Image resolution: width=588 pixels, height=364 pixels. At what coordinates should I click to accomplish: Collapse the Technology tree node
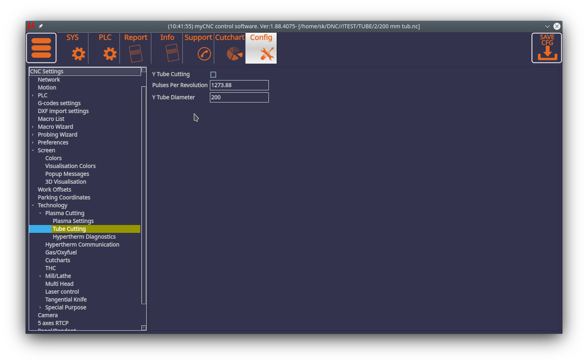pos(33,205)
